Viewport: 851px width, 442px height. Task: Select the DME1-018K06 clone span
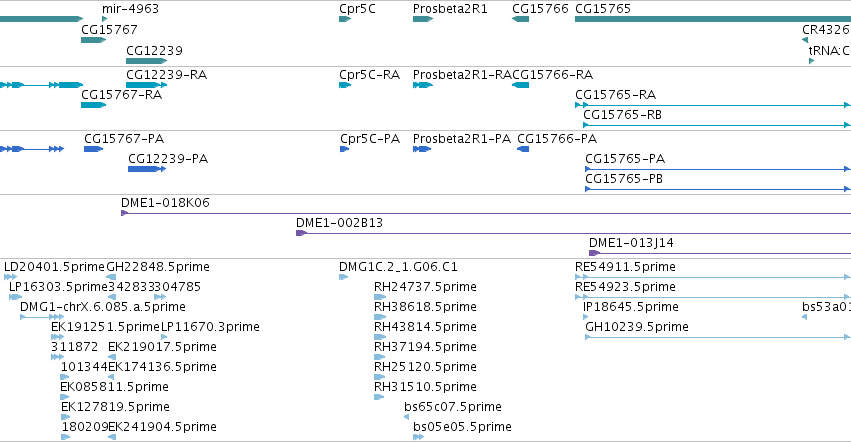pos(486,213)
